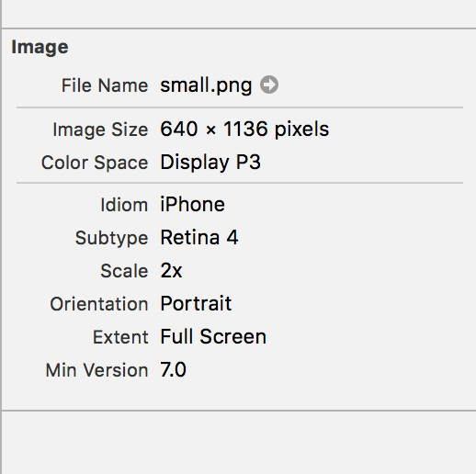Select the 7.0 min version value

pos(173,370)
